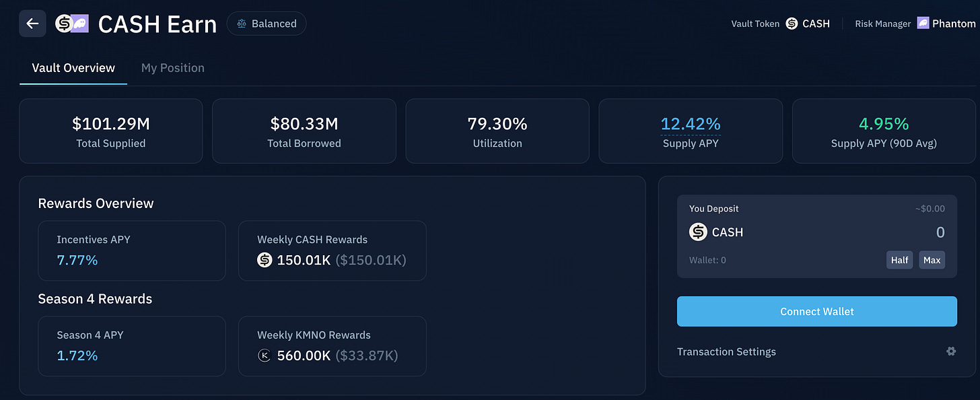
Task: Click the Balanced scales badge
Action: pos(267,24)
